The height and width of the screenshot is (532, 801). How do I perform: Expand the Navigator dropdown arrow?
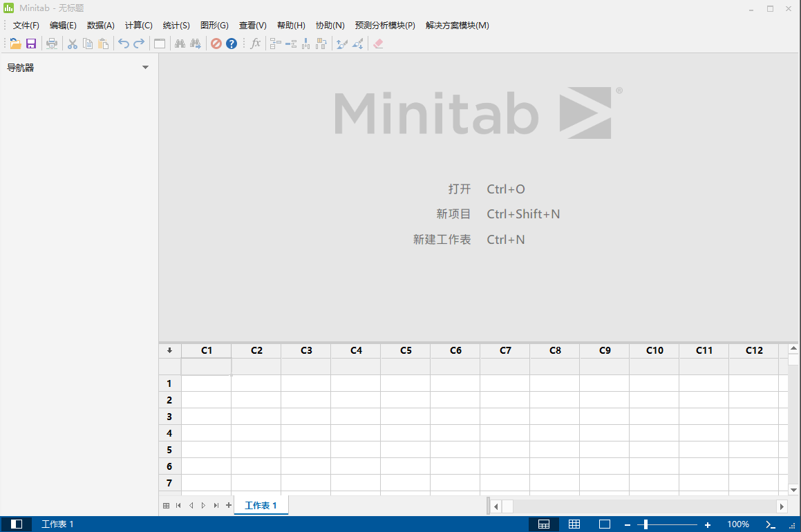tap(146, 68)
